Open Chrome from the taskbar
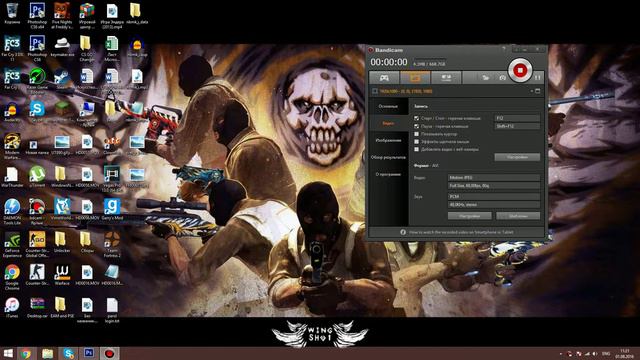This screenshot has width=640, height=360. [x=26, y=353]
